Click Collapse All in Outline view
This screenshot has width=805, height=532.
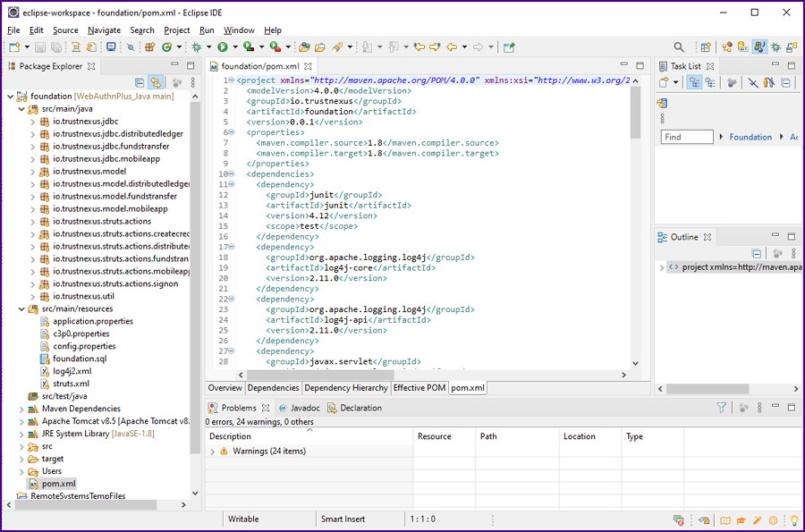(x=756, y=253)
